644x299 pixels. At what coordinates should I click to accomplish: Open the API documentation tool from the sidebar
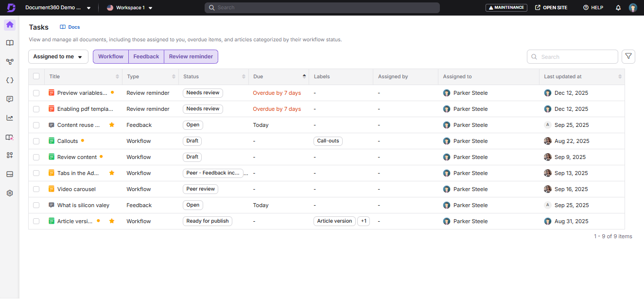[x=9, y=80]
